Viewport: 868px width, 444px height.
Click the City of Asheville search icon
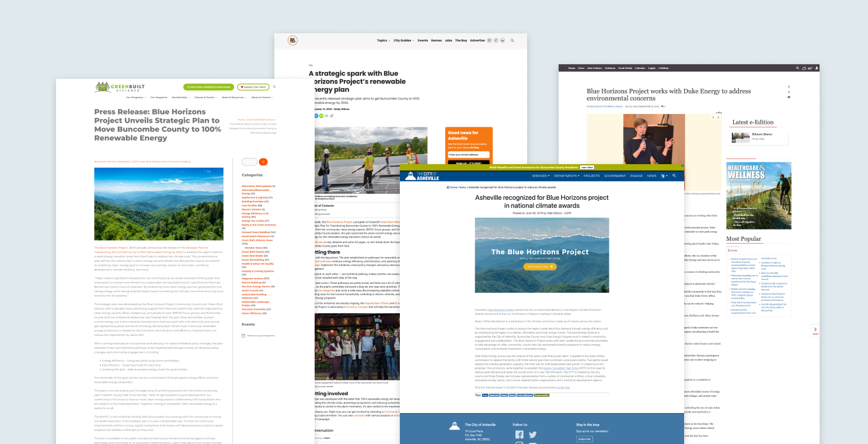[x=674, y=175]
